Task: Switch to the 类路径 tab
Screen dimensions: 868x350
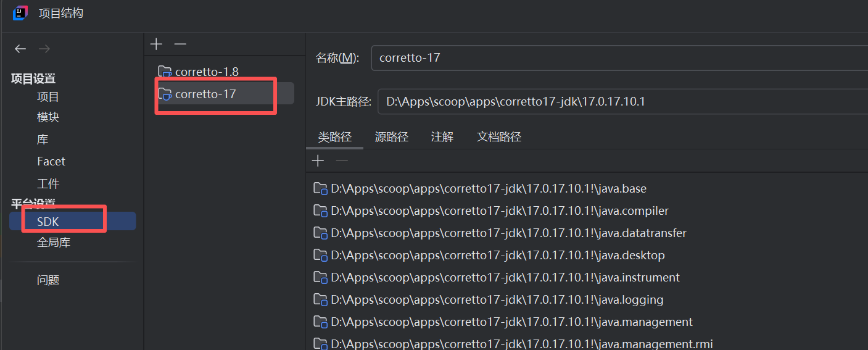Action: click(334, 137)
